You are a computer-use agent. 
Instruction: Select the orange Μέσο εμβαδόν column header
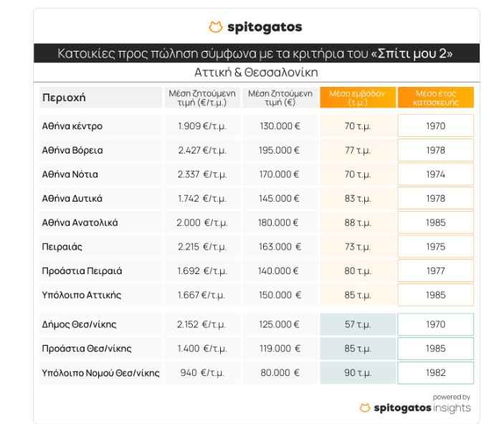pos(358,98)
